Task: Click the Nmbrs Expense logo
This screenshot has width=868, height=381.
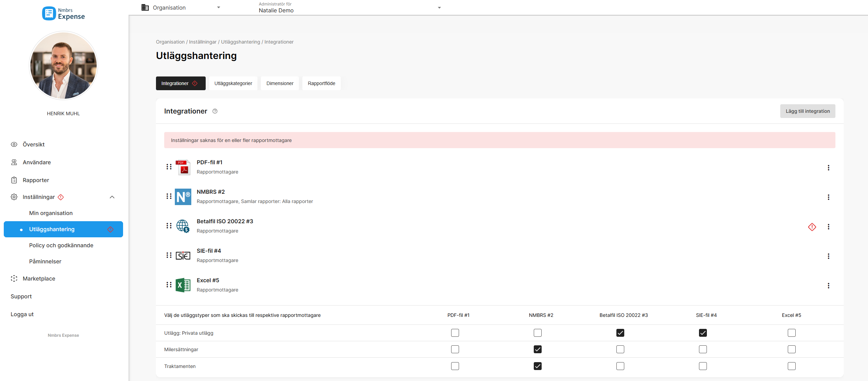Action: 63,14
